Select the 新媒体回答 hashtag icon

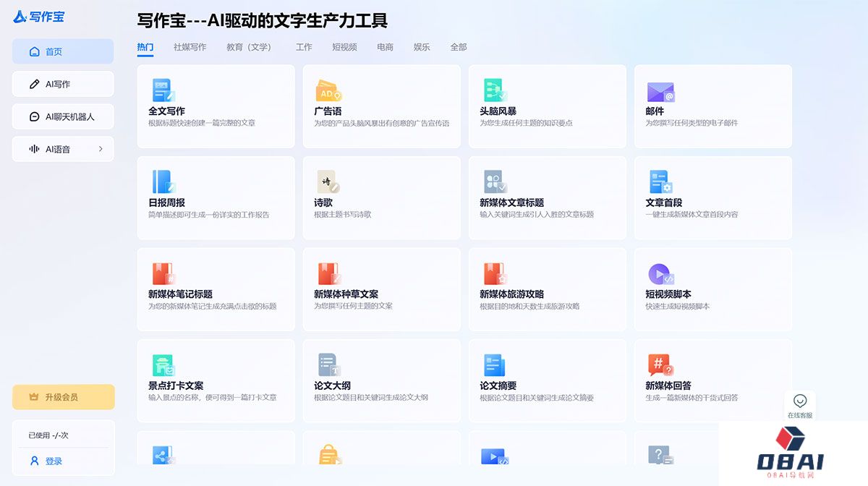pyautogui.click(x=659, y=365)
